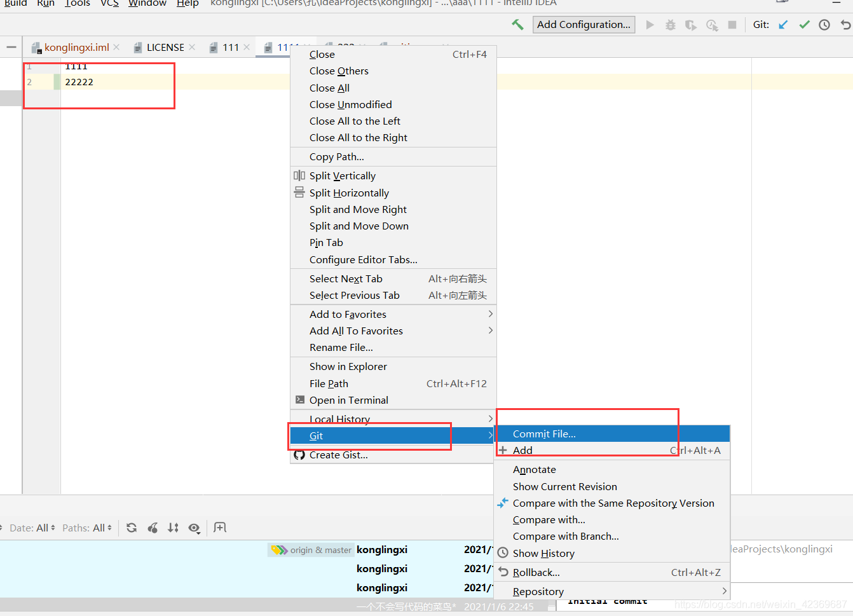853x616 pixels.
Task: Click Git Show History clock icon
Action: 824,25
